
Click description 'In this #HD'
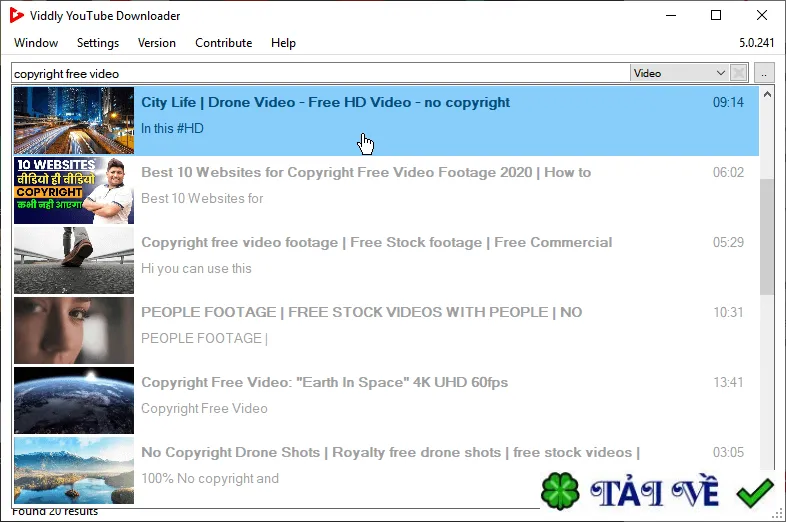(172, 128)
